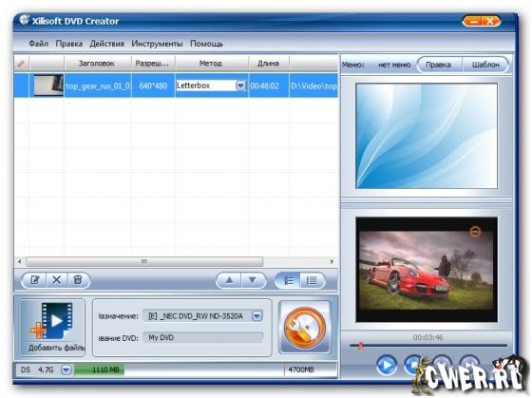Viewport: 532px width, 398px height.
Task: Move selected title up with arrow
Action: (229, 280)
